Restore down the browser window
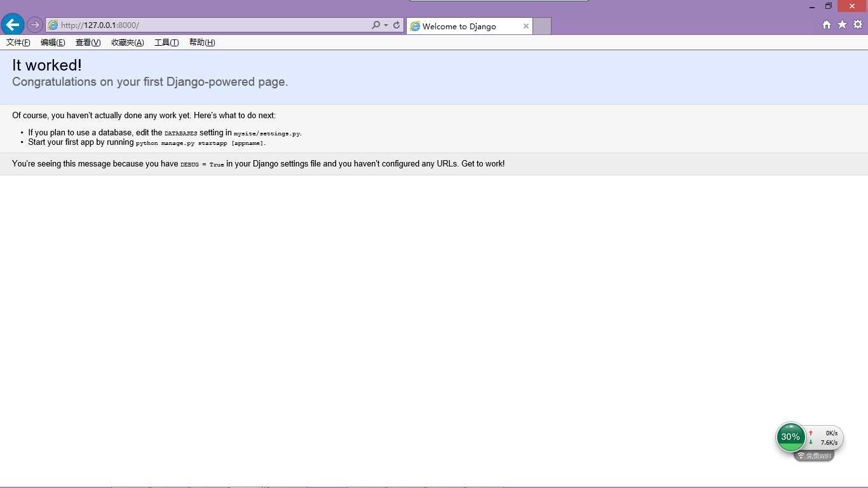Screen dimensions: 868x488 (829, 6)
